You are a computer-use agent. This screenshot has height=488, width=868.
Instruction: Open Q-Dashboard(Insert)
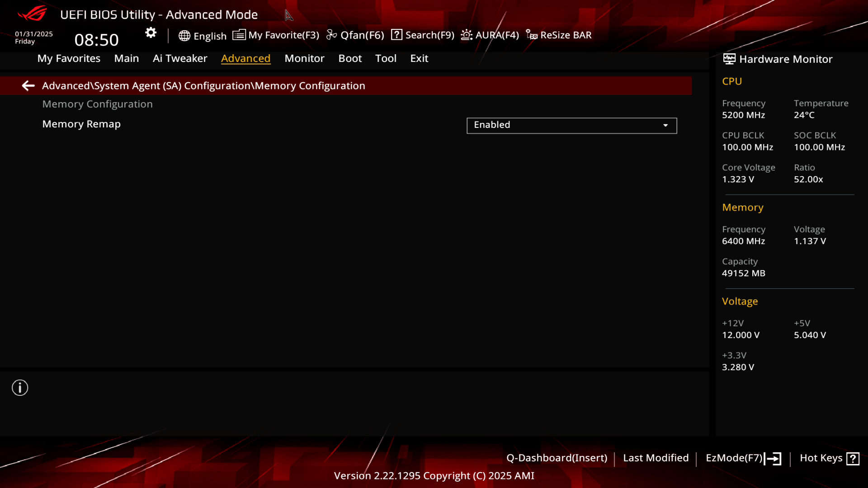tap(557, 458)
